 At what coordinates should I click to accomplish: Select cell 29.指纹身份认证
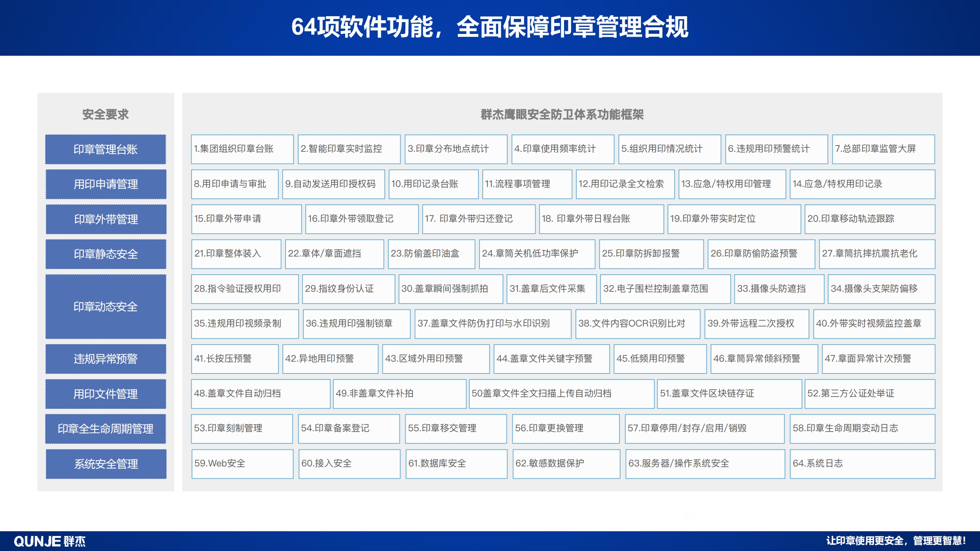[x=348, y=289]
